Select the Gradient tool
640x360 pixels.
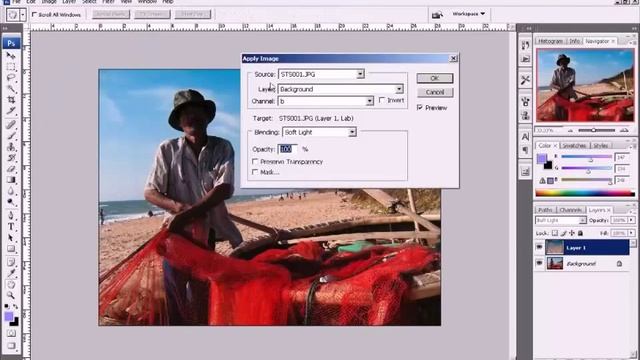11,180
